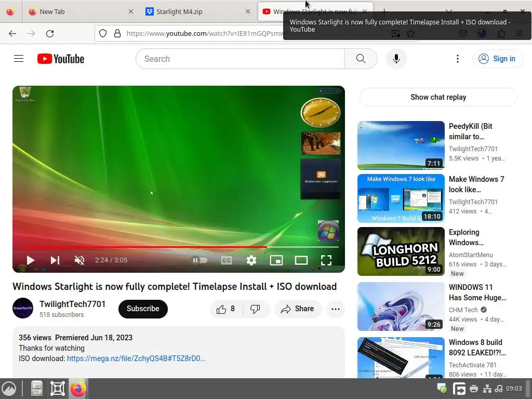
Task: Open the mega.nz ISO download link
Action: pos(136,358)
